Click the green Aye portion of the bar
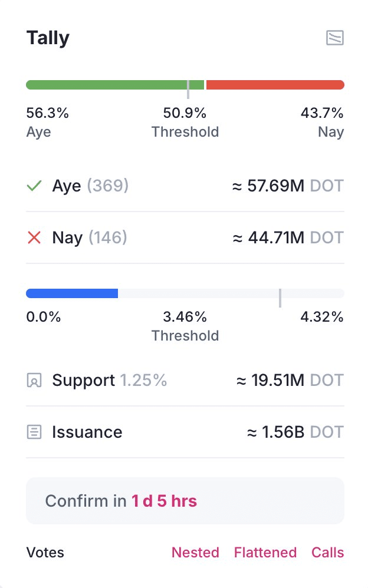368x588 pixels. (115, 85)
